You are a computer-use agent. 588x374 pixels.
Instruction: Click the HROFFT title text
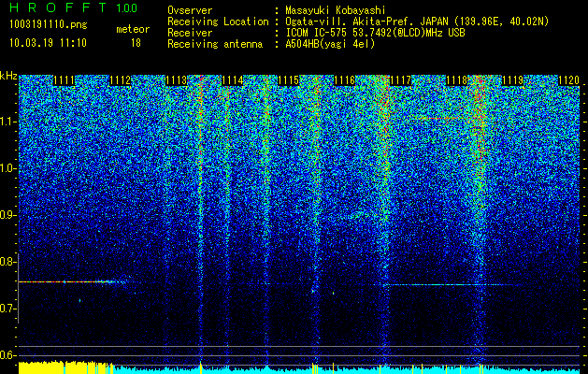tap(59, 7)
